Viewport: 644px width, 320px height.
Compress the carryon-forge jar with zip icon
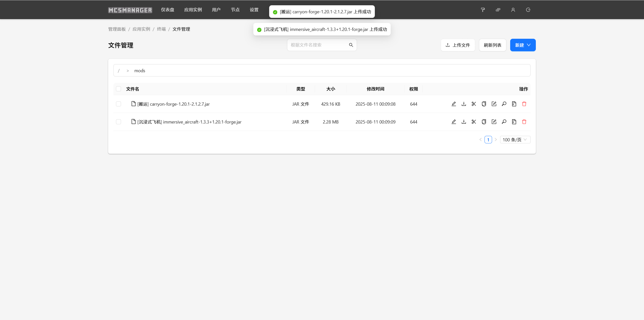pos(514,104)
